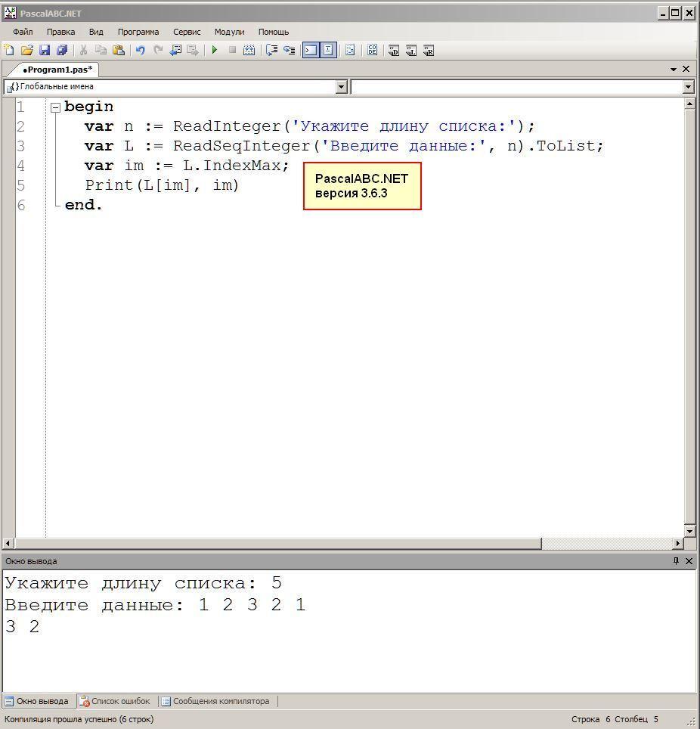Click the CODE format icon
This screenshot has height=729, width=700.
click(x=373, y=50)
